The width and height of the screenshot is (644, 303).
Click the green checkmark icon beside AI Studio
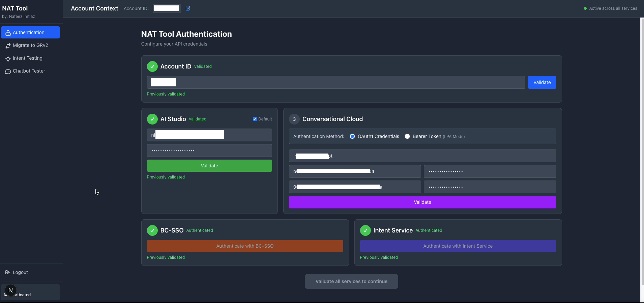(x=152, y=119)
